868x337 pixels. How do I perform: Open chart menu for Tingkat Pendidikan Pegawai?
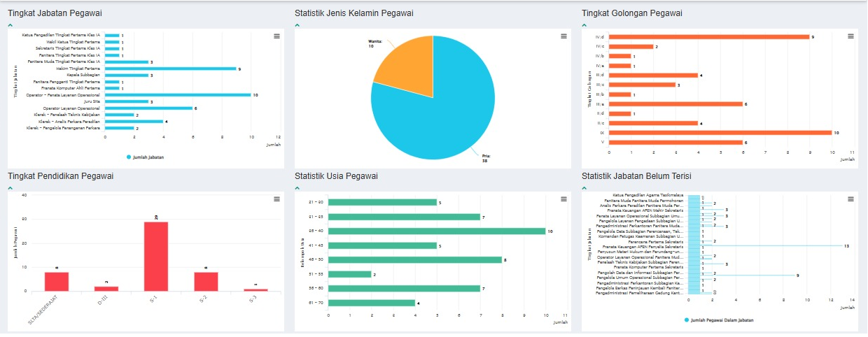(x=276, y=199)
